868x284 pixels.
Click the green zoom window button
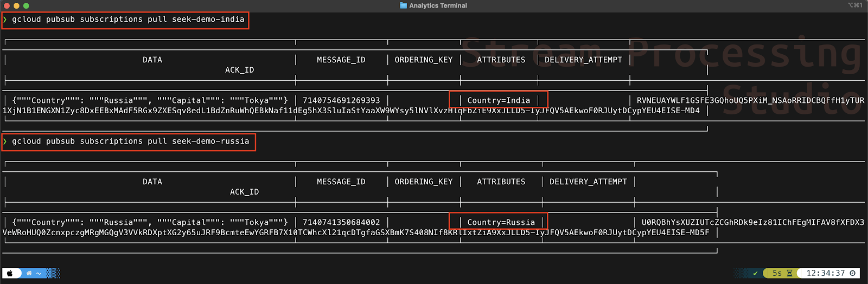coord(27,5)
